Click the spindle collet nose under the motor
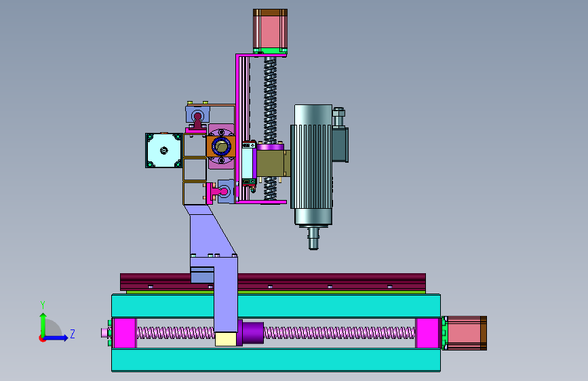 (313, 239)
